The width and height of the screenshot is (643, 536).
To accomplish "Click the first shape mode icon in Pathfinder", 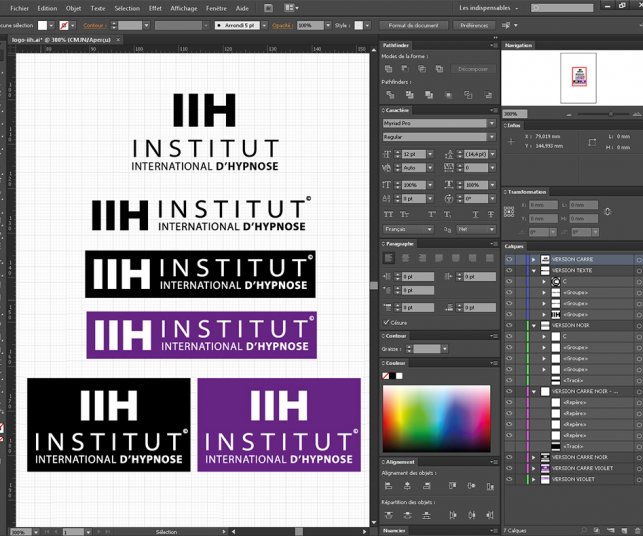I will pyautogui.click(x=389, y=68).
